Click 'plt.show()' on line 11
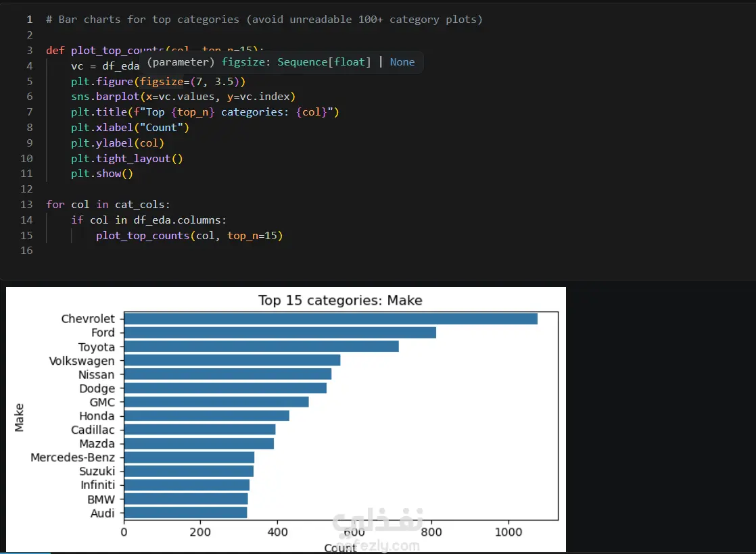 (101, 174)
